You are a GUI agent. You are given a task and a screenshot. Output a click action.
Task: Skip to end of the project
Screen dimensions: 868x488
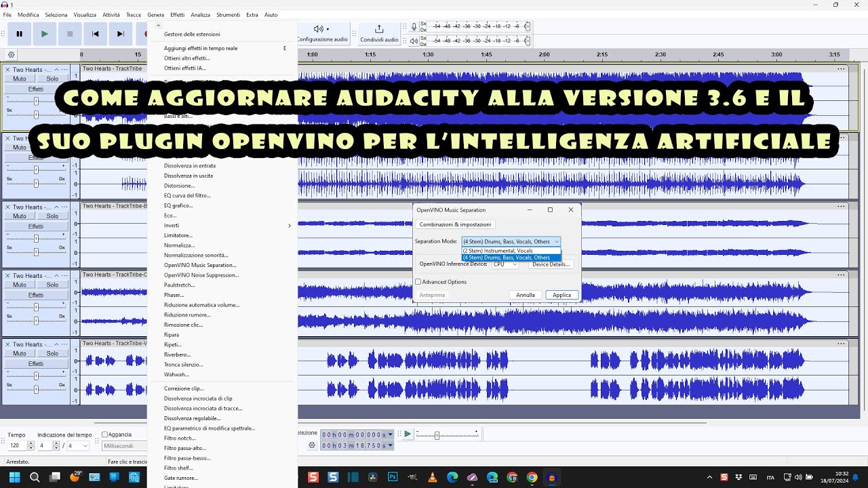point(121,34)
